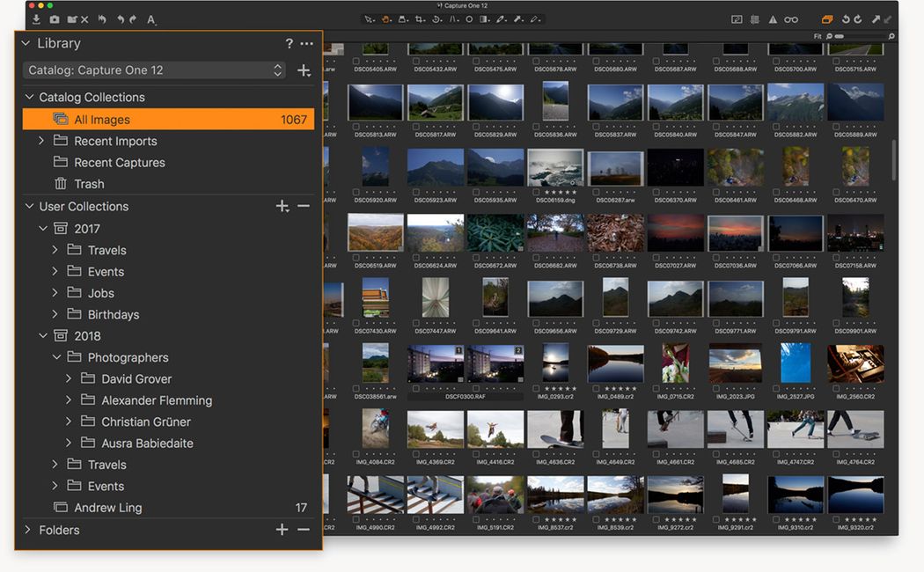Select the Straighten rotation tool
Image resolution: width=924 pixels, height=572 pixels.
(x=436, y=18)
